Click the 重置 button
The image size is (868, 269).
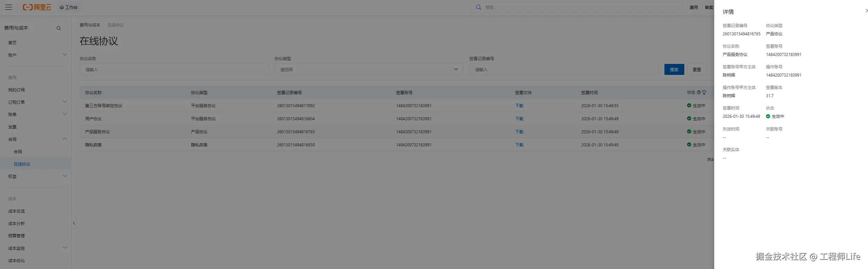697,69
